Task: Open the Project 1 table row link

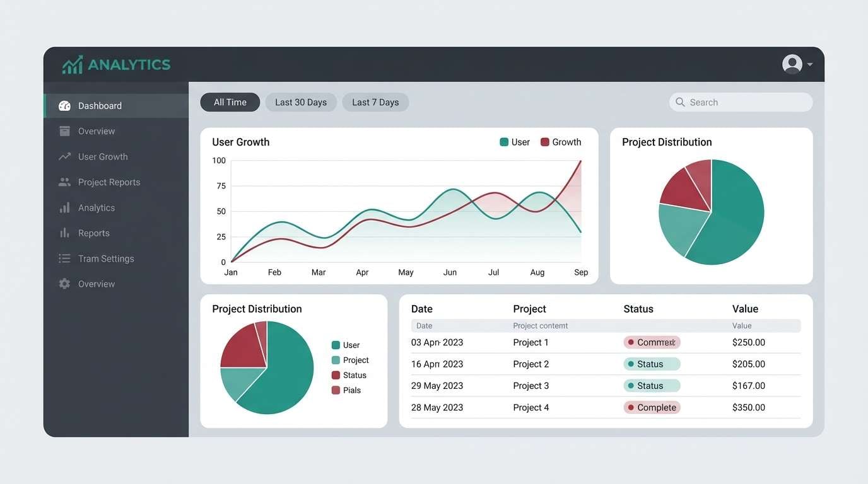Action: coord(530,342)
